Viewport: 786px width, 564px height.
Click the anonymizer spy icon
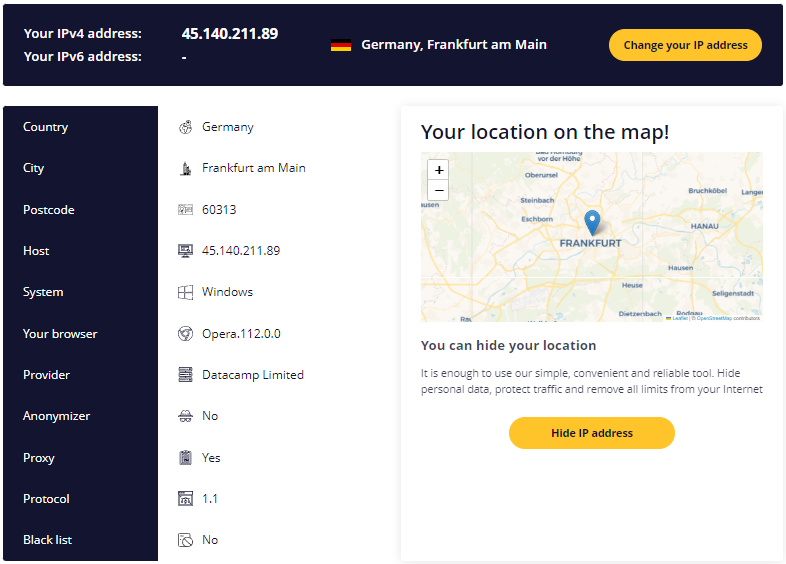click(185, 416)
